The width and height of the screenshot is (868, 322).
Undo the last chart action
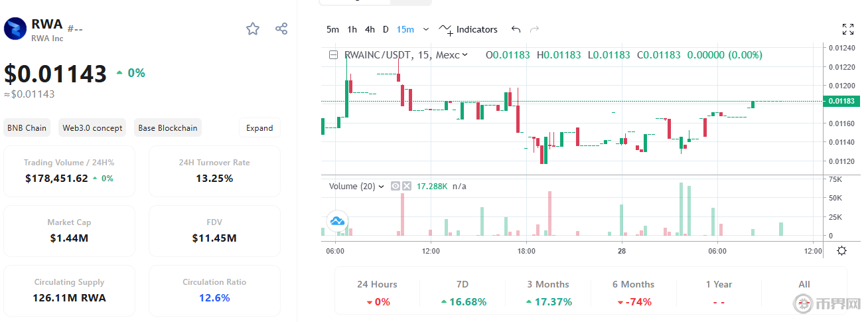pyautogui.click(x=516, y=29)
